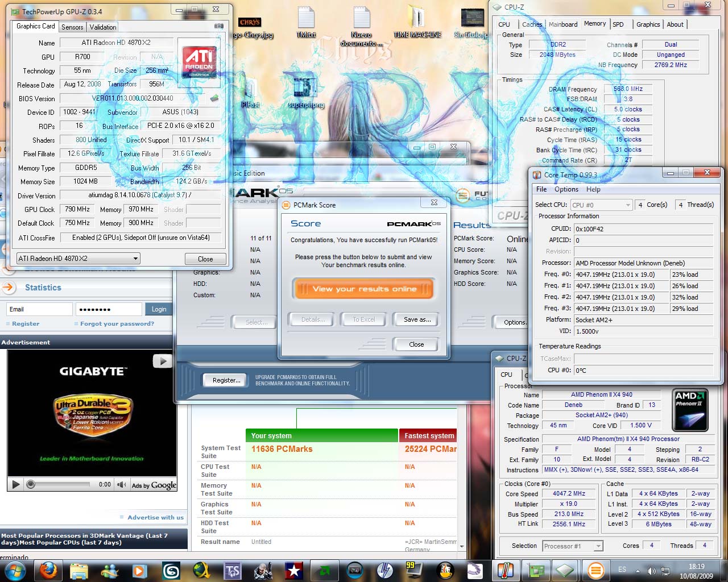This screenshot has width=728, height=582.
Task: Open the About tab in CPU-Z
Action: click(x=675, y=24)
